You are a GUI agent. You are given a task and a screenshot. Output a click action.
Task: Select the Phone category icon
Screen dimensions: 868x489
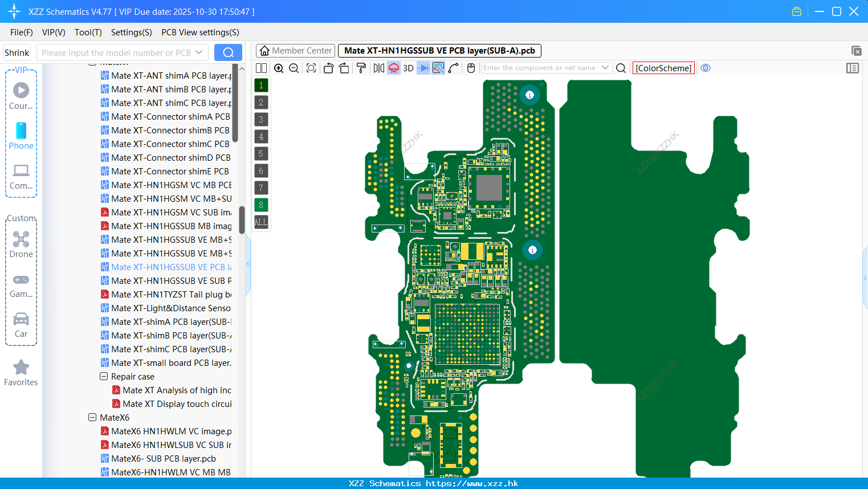[x=21, y=136]
